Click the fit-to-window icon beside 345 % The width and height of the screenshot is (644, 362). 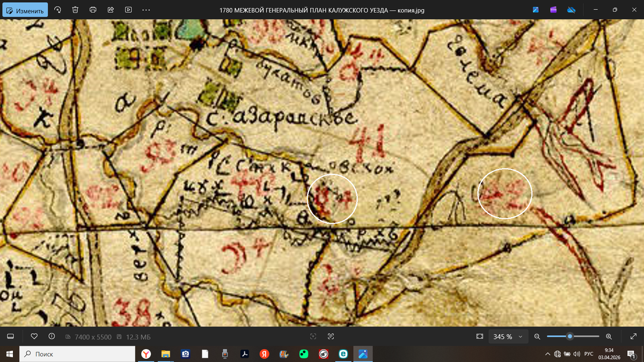[480, 336]
